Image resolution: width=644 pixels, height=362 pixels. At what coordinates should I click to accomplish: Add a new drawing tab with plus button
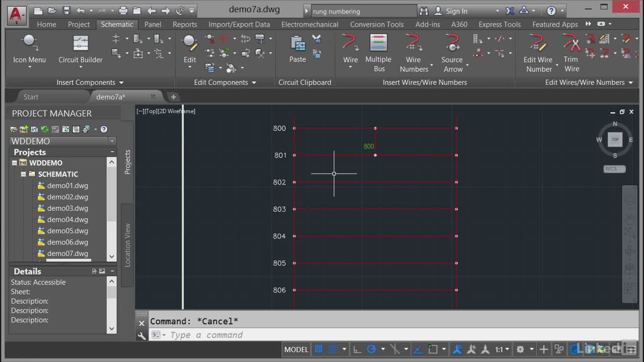(173, 97)
